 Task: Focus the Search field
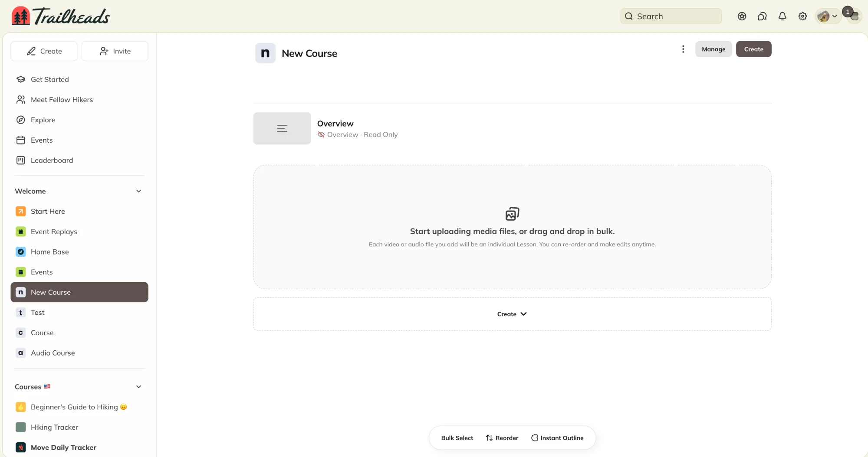[x=671, y=16]
